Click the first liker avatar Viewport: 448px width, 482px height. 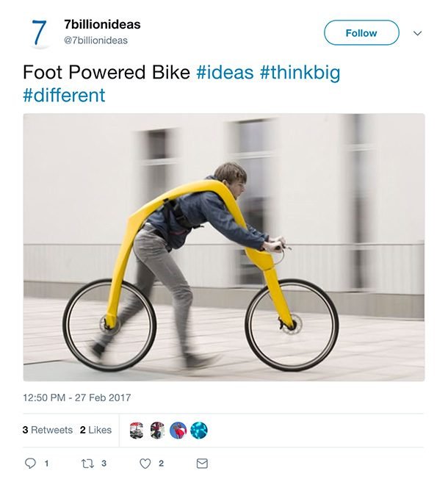pos(137,430)
